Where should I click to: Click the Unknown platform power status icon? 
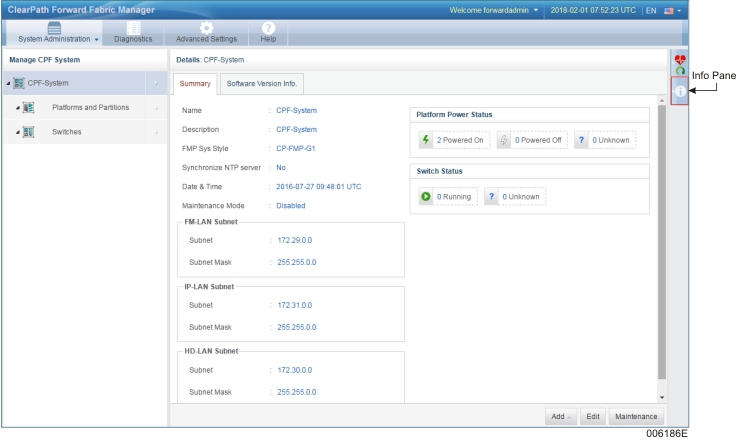(x=581, y=140)
